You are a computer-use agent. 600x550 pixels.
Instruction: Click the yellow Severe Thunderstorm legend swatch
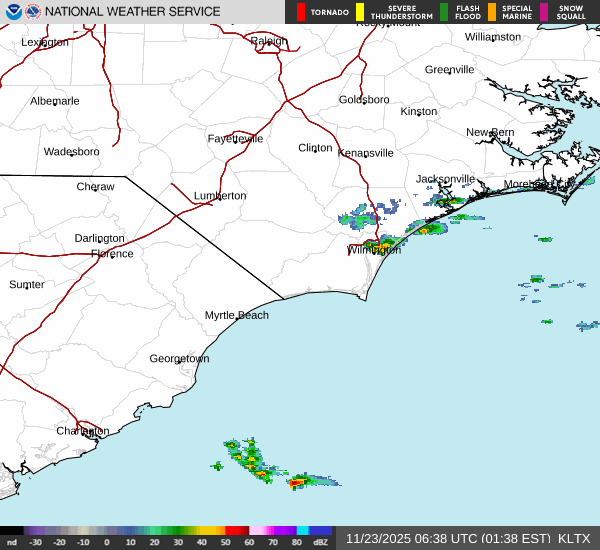(x=360, y=12)
